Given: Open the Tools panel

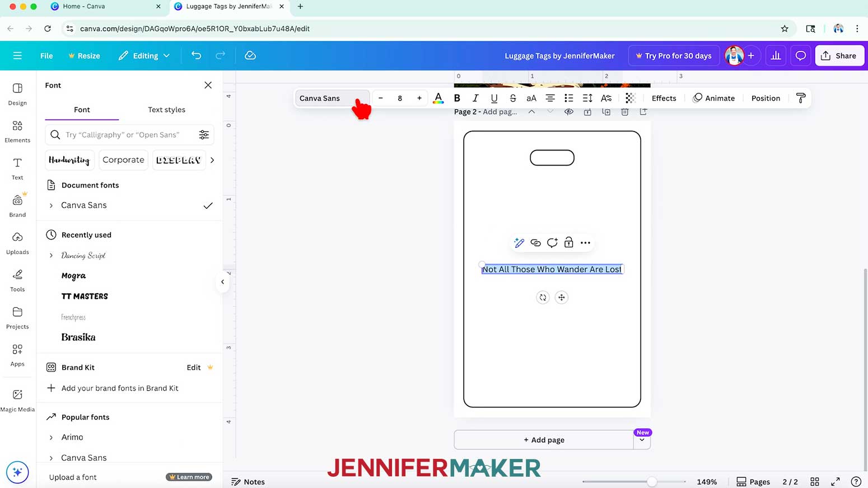Looking at the screenshot, I should 17,280.
